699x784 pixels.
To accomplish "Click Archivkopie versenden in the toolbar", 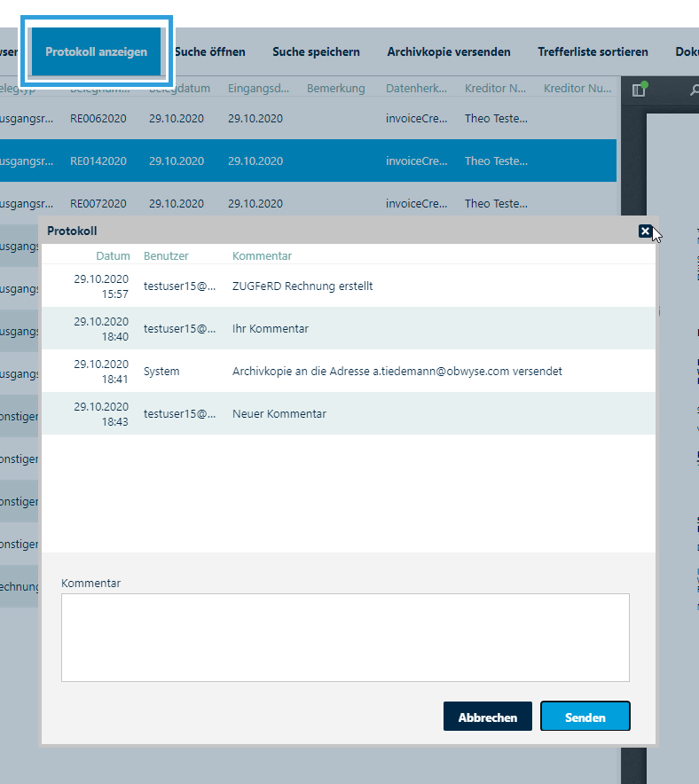I will pyautogui.click(x=449, y=52).
